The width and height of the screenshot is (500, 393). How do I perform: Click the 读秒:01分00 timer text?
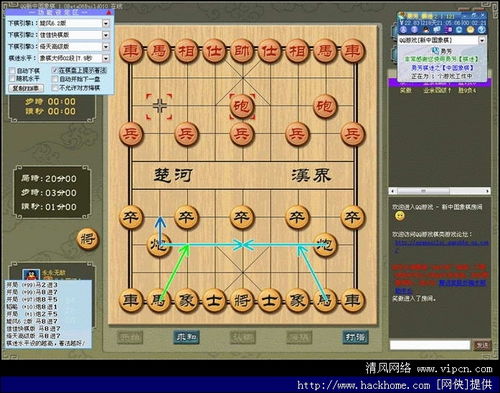49,207
